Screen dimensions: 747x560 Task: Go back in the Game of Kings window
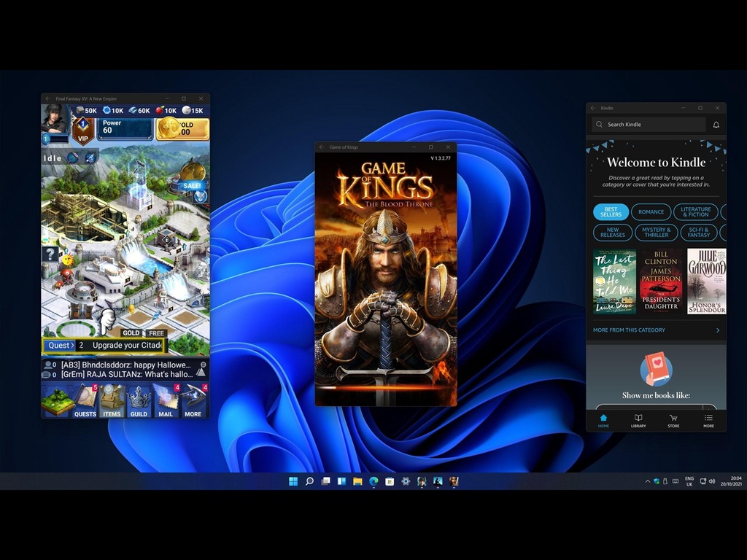pos(322,147)
